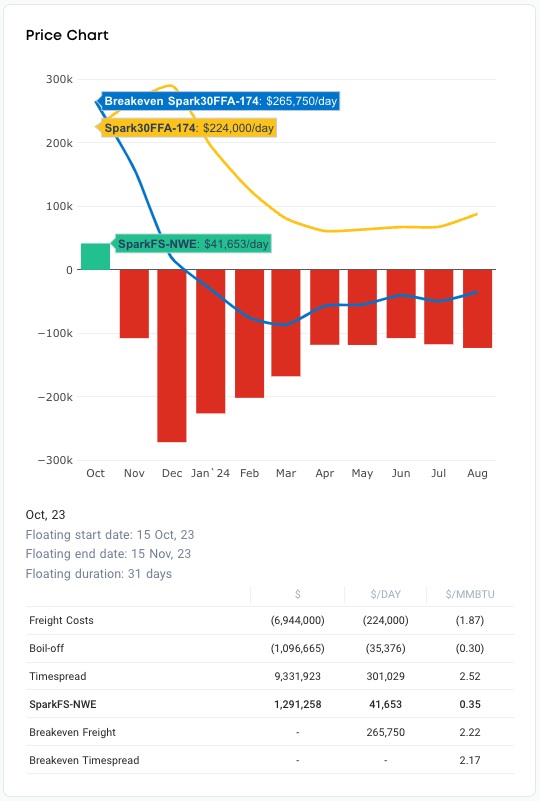
Task: Select the red Jan '24 bar
Action: tap(210, 341)
